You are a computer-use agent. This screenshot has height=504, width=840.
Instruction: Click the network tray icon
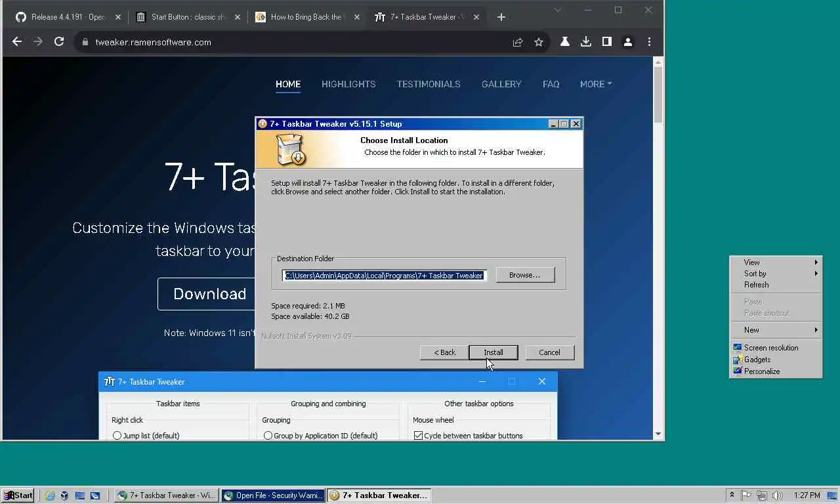tap(762, 495)
